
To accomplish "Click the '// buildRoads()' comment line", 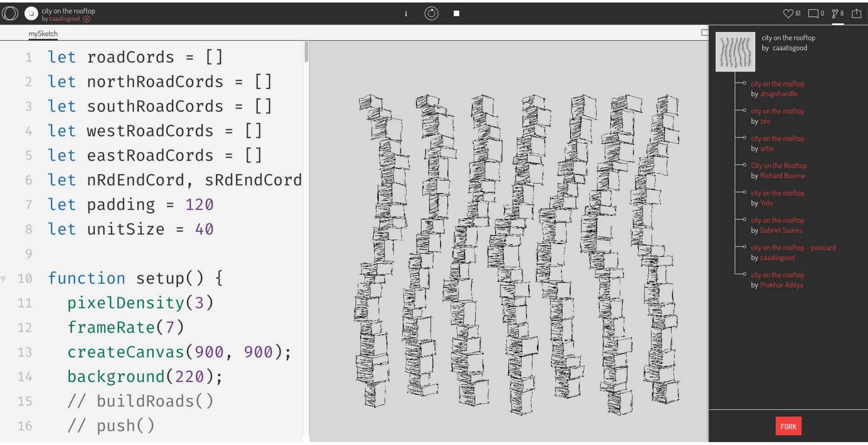I will [140, 401].
